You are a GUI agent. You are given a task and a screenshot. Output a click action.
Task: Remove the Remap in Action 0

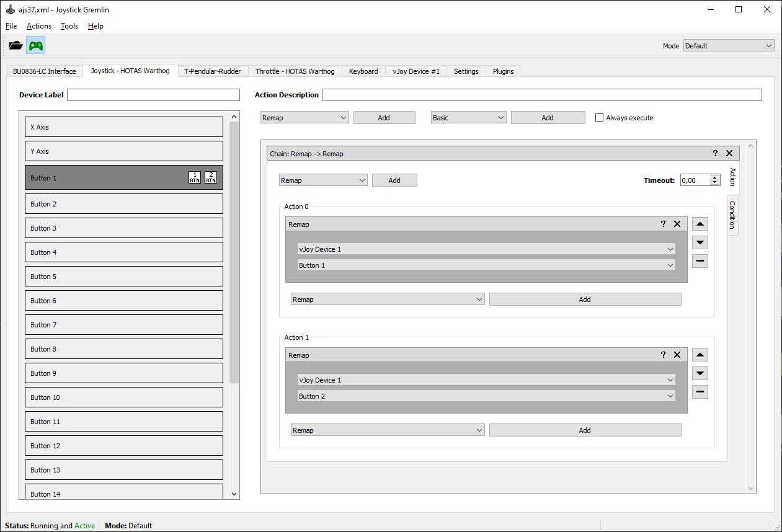point(677,224)
